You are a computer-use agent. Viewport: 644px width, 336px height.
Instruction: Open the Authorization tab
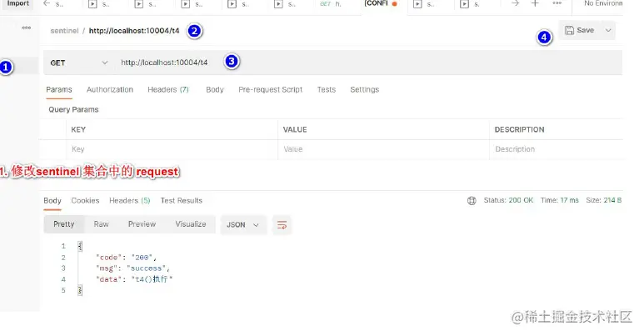110,90
